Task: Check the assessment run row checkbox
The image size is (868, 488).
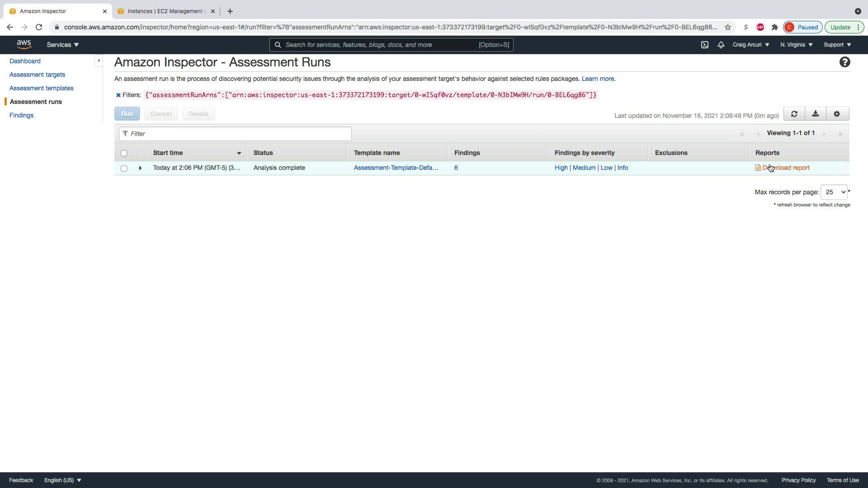Action: [124, 168]
